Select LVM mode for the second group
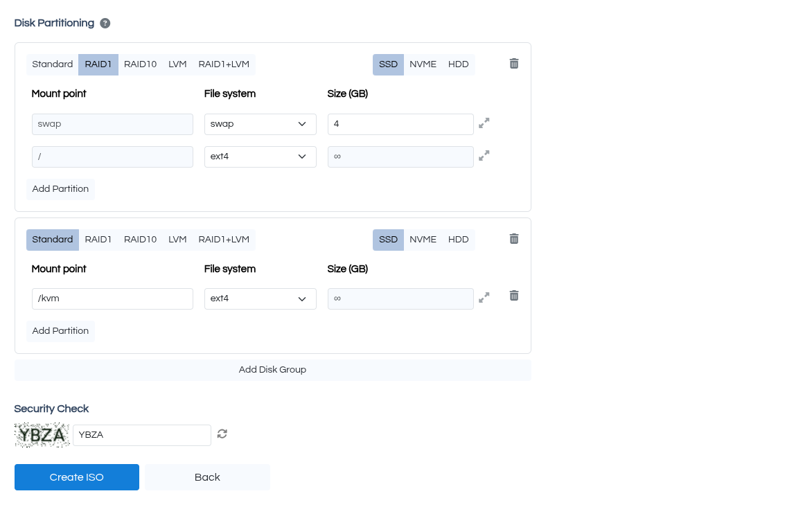The height and width of the screenshot is (507, 812). (x=177, y=239)
